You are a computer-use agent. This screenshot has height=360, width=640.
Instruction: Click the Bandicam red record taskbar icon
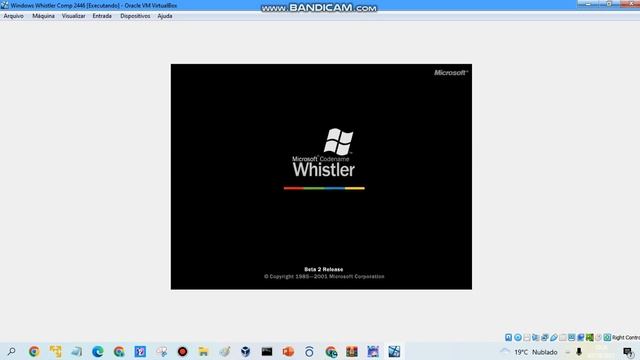(x=182, y=351)
